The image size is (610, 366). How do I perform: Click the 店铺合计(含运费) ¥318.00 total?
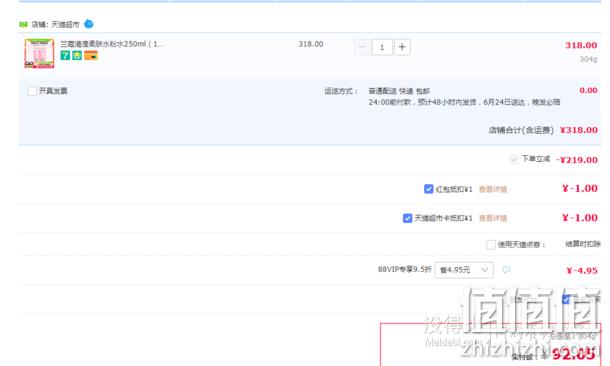point(543,130)
